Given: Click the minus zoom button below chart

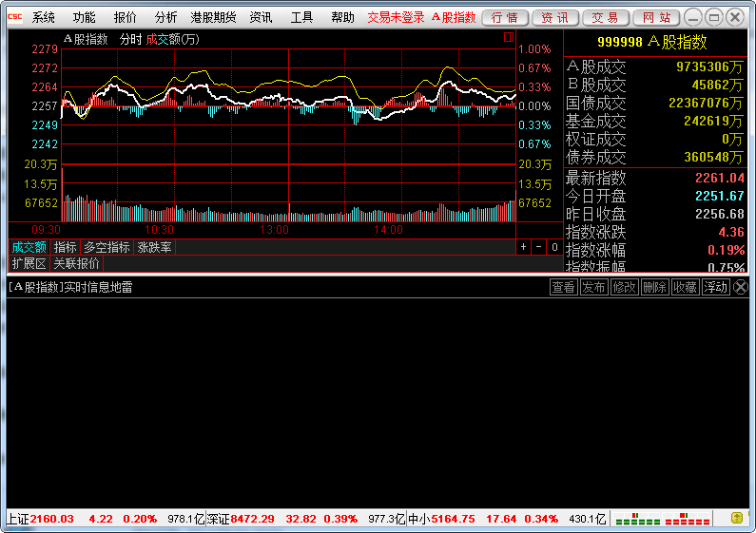Looking at the screenshot, I should 539,247.
